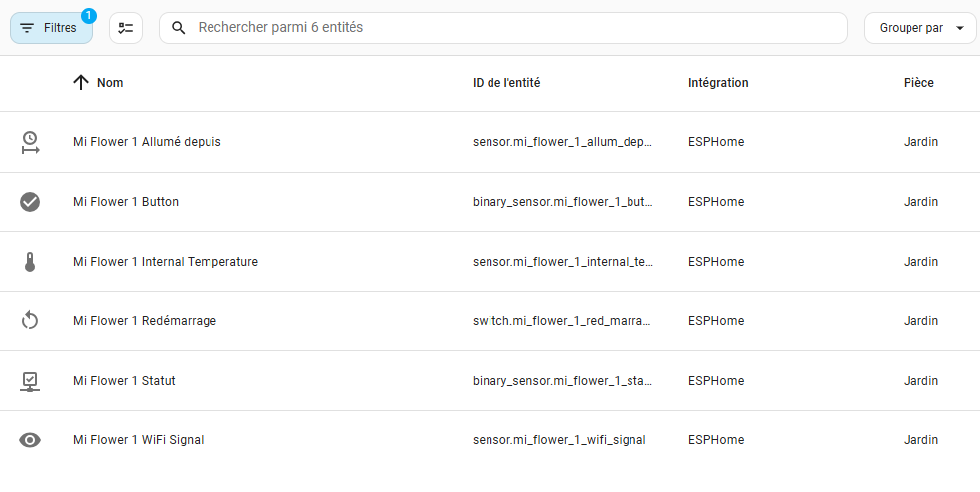Click the check-circle icon for Mi Flower 1 Button

(x=30, y=202)
